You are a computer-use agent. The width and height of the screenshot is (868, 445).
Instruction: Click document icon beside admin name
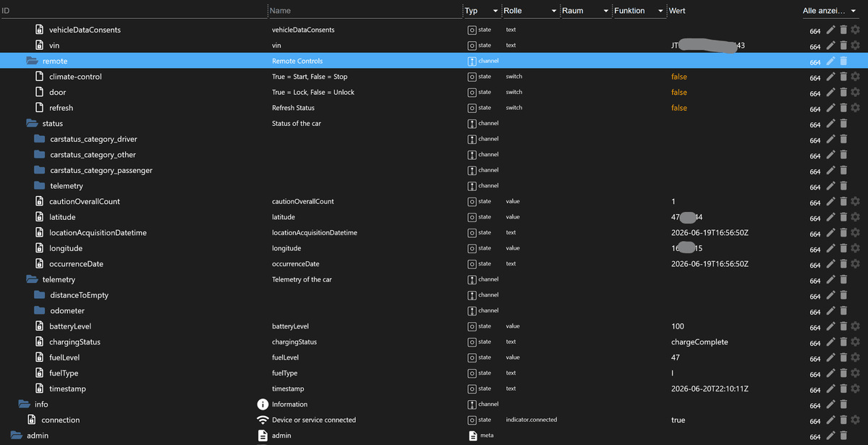pyautogui.click(x=263, y=436)
